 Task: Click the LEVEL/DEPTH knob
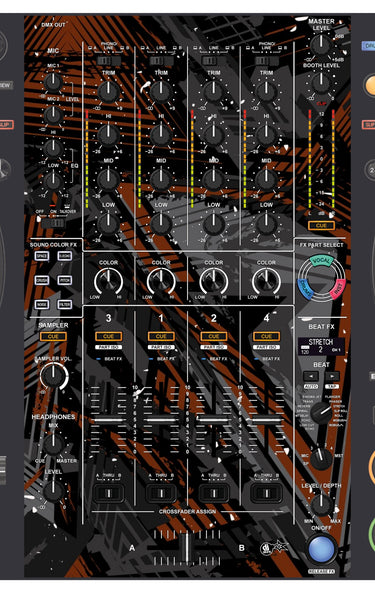coord(321,505)
